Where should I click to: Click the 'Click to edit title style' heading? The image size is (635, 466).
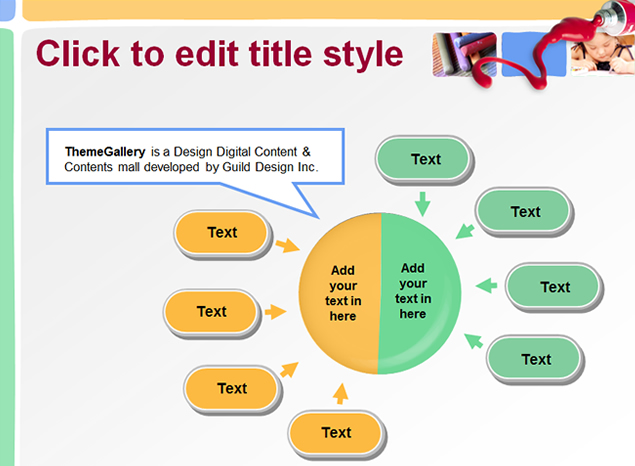tap(220, 53)
